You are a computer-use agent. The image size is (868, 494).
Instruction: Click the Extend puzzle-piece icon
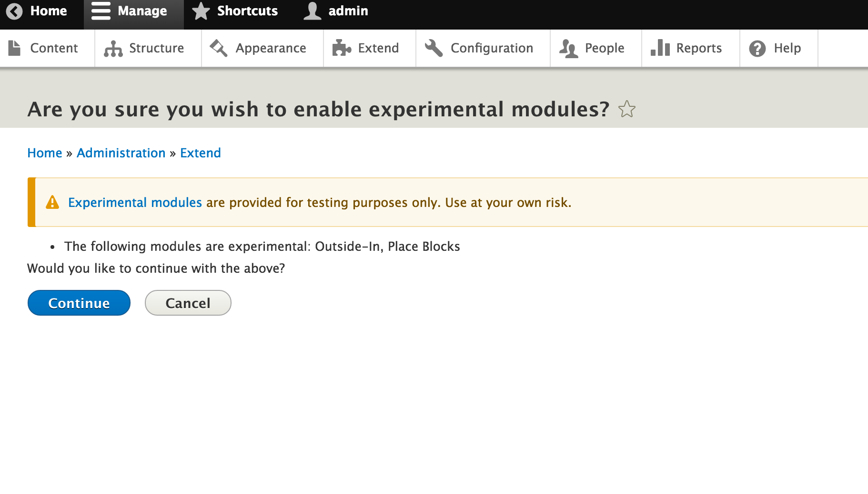click(342, 48)
